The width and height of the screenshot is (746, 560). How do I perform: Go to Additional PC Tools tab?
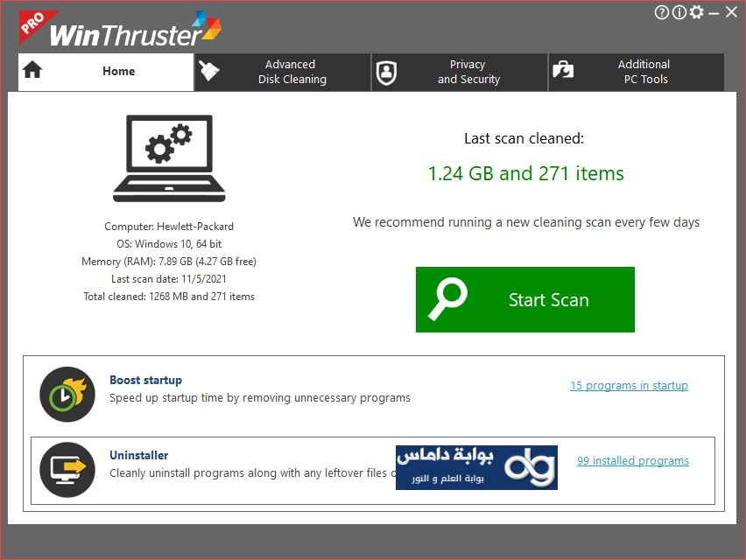coord(637,72)
